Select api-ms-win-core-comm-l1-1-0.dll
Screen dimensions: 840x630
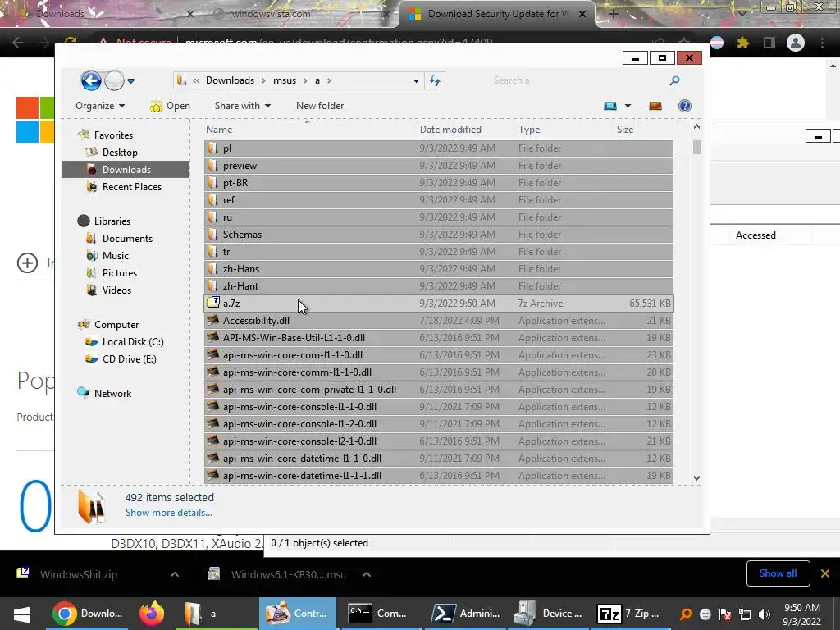pos(439,372)
